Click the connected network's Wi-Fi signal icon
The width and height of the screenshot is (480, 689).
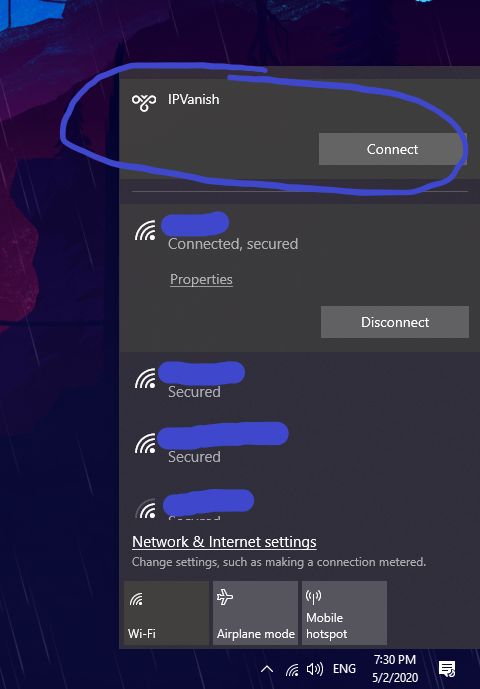pyautogui.click(x=145, y=231)
